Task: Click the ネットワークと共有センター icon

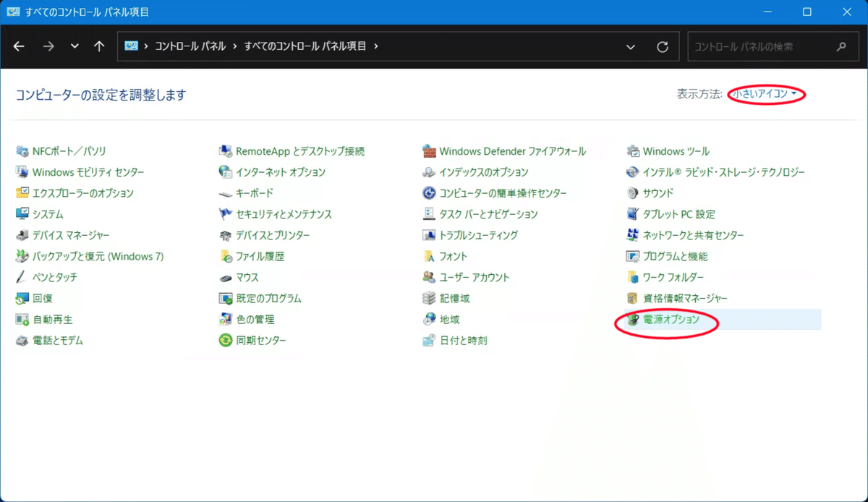Action: [632, 235]
